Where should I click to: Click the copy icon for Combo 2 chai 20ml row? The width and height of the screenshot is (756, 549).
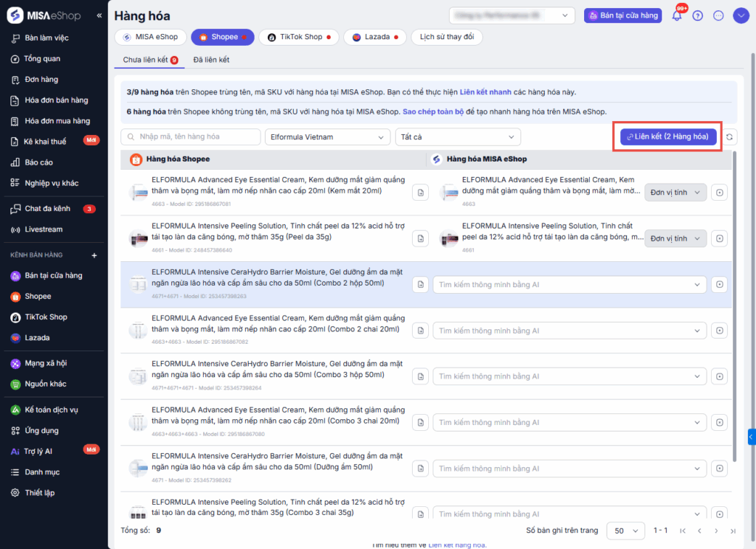tap(420, 331)
